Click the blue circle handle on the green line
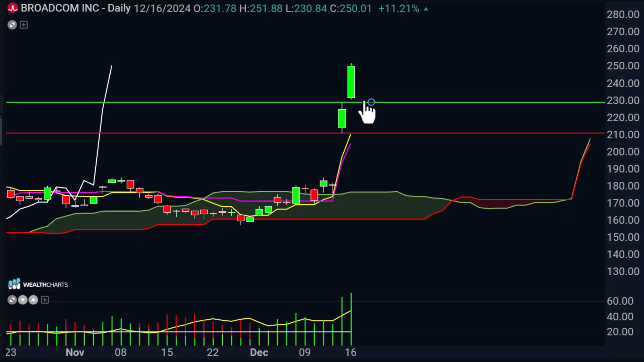This screenshot has width=644, height=362. (371, 102)
